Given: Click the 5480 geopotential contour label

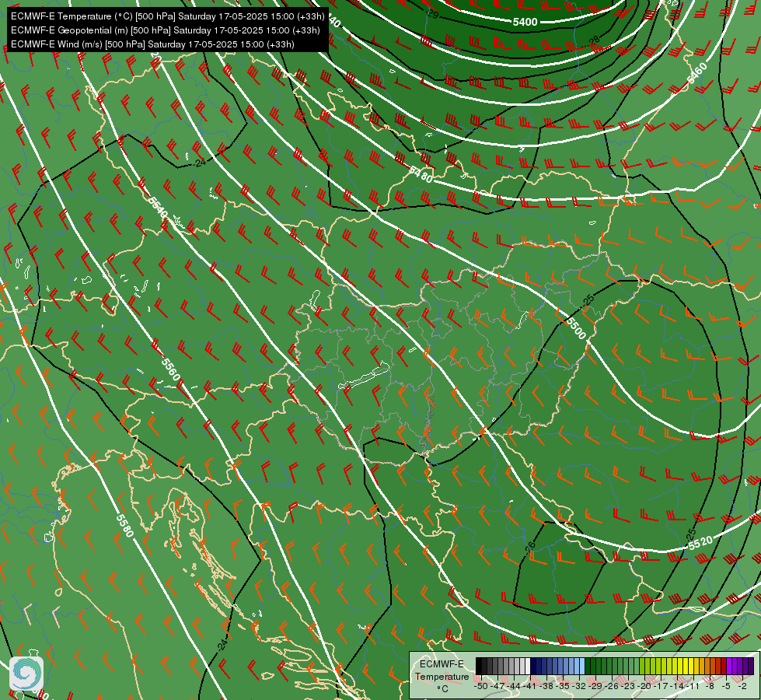Looking at the screenshot, I should coord(421,174).
